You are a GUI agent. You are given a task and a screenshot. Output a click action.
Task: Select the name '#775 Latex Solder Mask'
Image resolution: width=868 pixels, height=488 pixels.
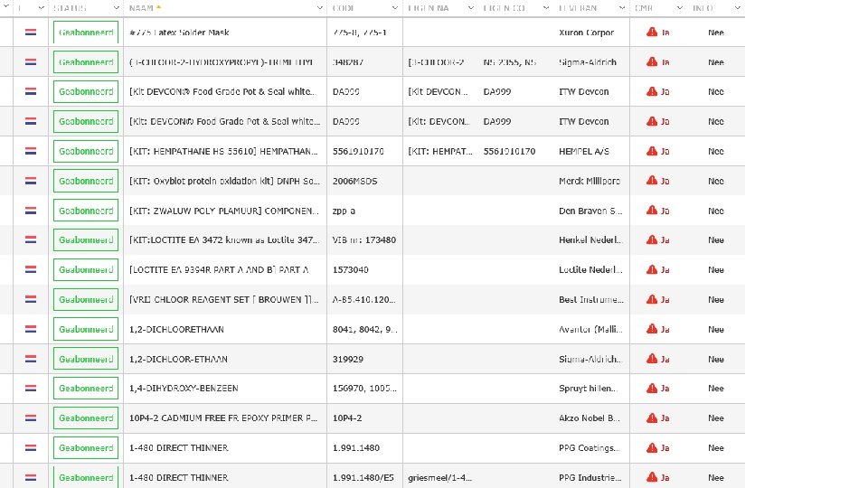179,33
